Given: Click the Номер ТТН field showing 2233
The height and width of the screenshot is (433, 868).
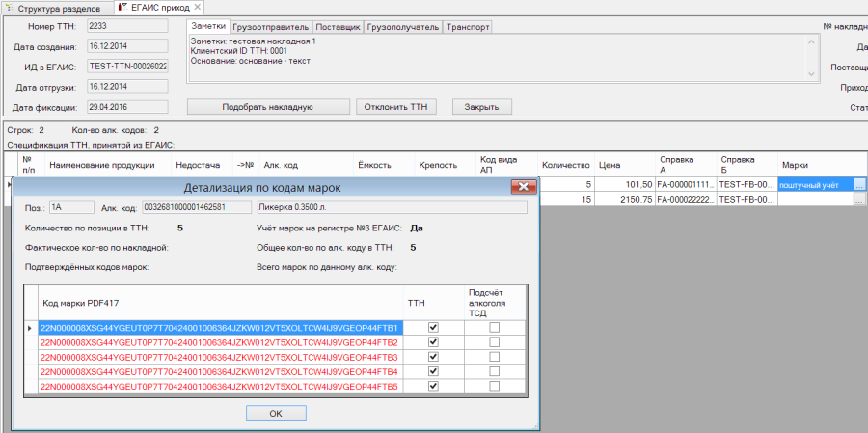Looking at the screenshot, I should pyautogui.click(x=127, y=26).
